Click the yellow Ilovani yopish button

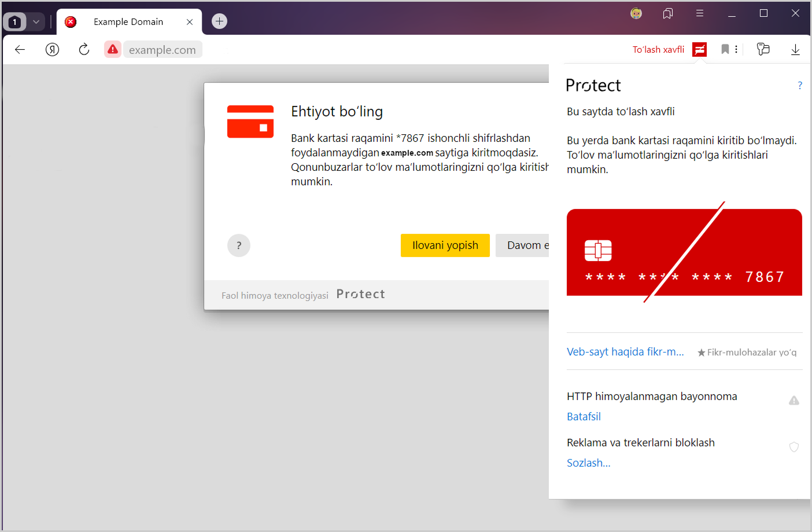(445, 245)
